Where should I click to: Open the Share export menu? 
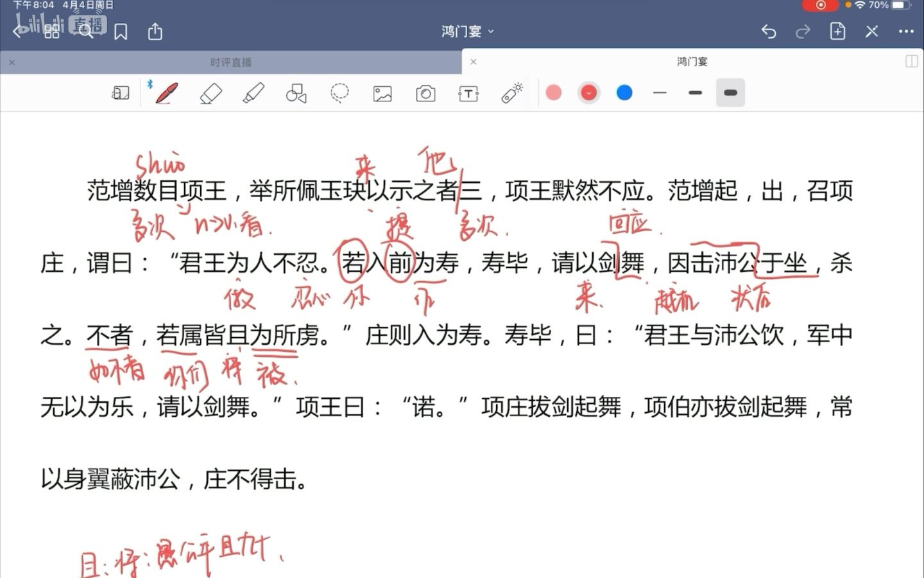tap(155, 31)
